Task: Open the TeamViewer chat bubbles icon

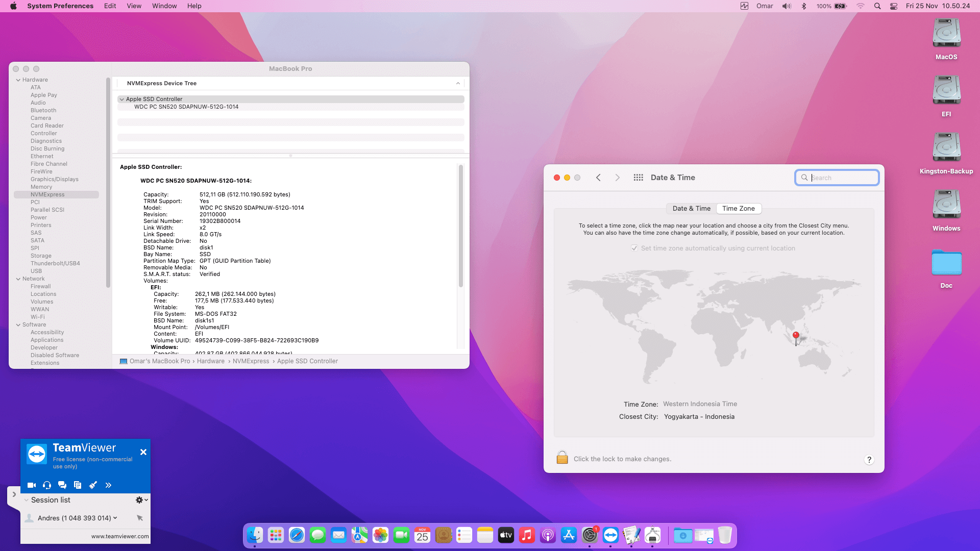Action: [x=62, y=485]
